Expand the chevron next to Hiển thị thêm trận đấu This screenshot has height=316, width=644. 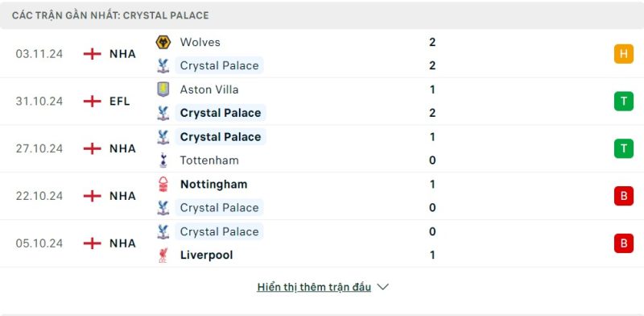(382, 287)
